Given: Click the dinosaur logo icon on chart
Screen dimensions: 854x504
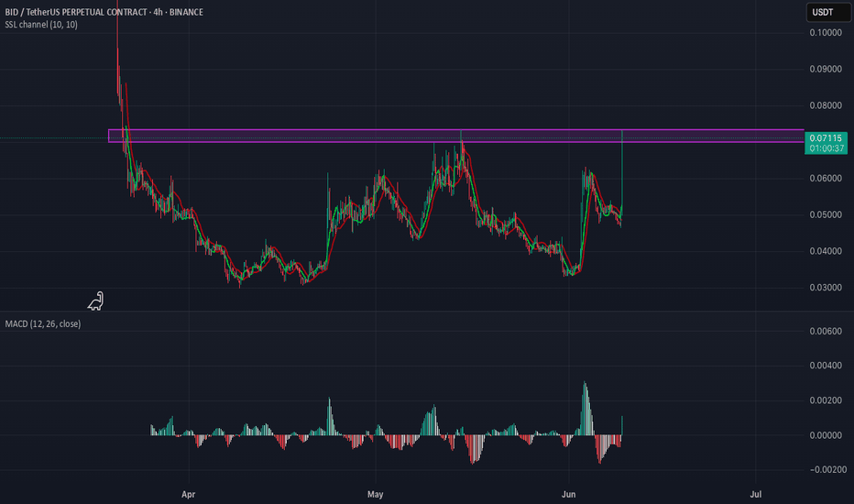Looking at the screenshot, I should [96, 301].
